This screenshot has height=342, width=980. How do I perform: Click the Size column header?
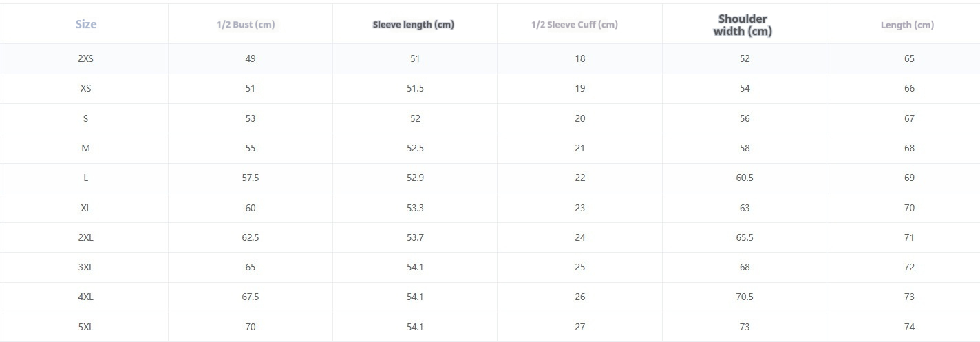(x=85, y=24)
